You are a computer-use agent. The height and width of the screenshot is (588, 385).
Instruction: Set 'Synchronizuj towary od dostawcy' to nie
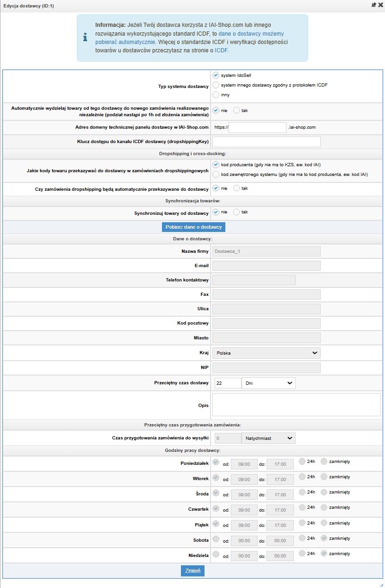pos(216,212)
